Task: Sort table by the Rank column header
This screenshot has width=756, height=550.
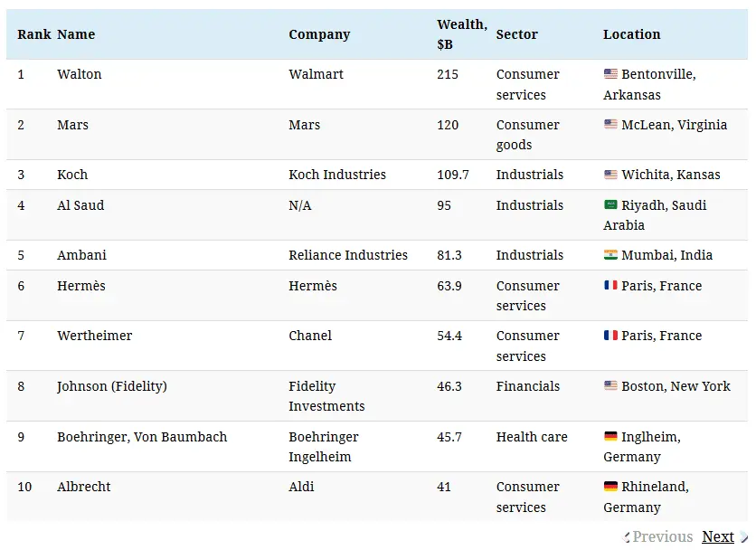Action: point(33,34)
